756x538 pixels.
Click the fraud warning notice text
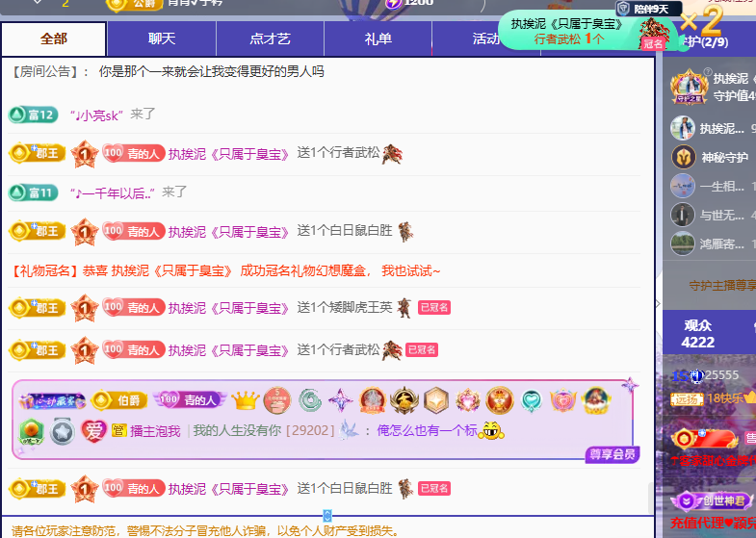205,530
